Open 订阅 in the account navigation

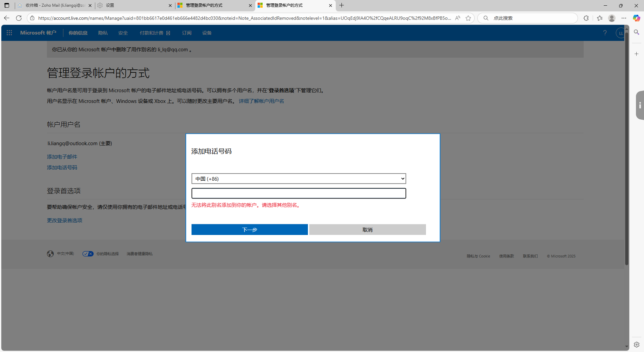point(187,33)
